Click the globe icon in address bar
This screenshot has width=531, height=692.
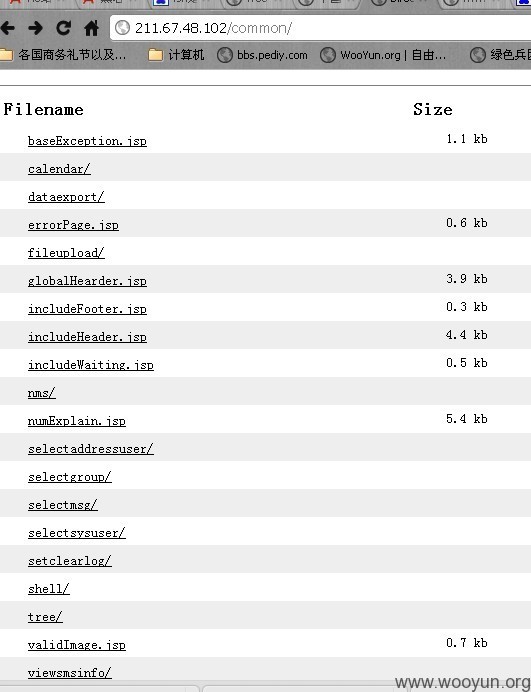tap(122, 28)
